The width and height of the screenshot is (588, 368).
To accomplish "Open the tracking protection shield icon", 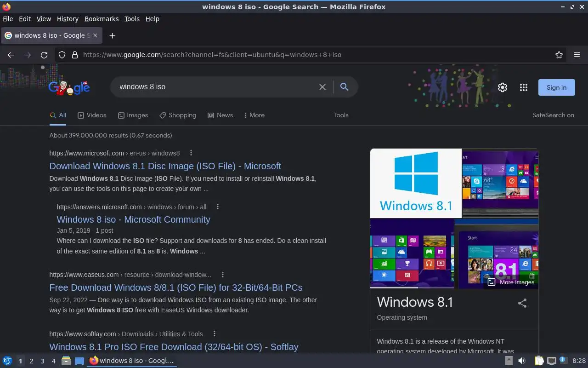I will point(62,55).
